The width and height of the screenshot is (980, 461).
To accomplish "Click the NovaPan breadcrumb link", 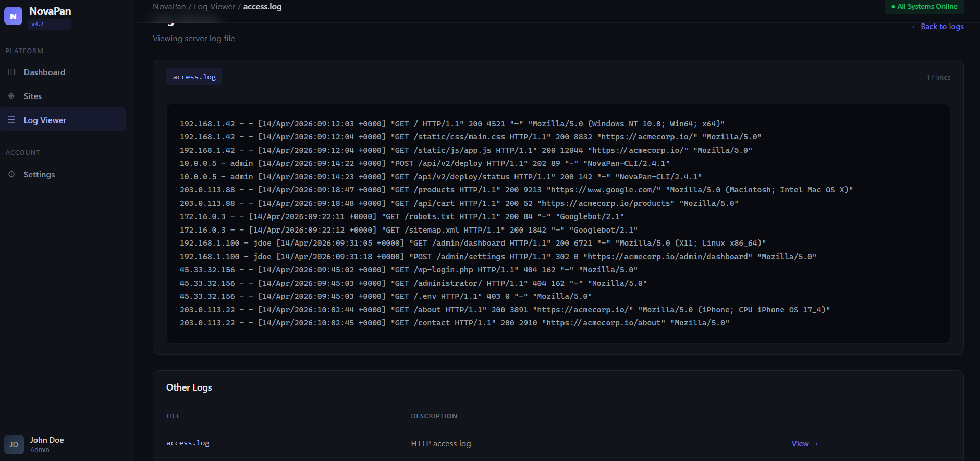I will coord(169,7).
